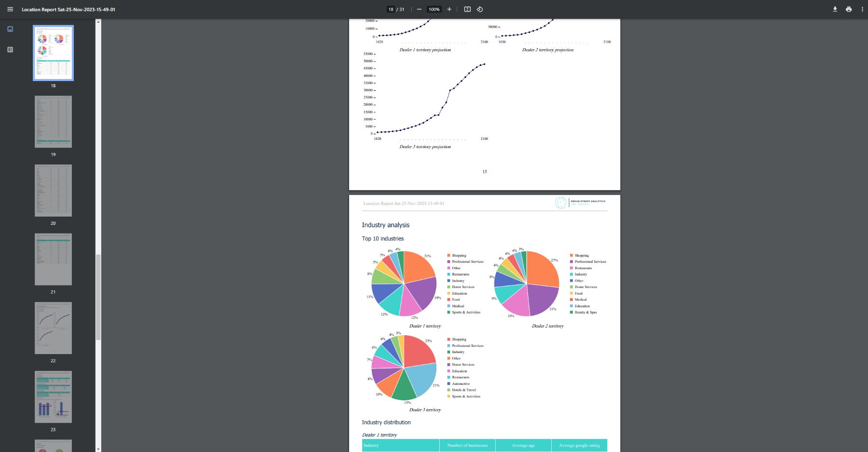This screenshot has height=452, width=868.
Task: Click the 'Number of businesses' column header
Action: coord(467,445)
